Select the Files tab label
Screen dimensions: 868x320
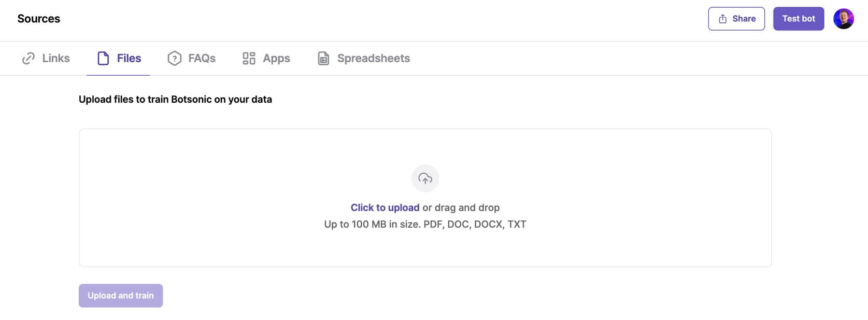(129, 59)
